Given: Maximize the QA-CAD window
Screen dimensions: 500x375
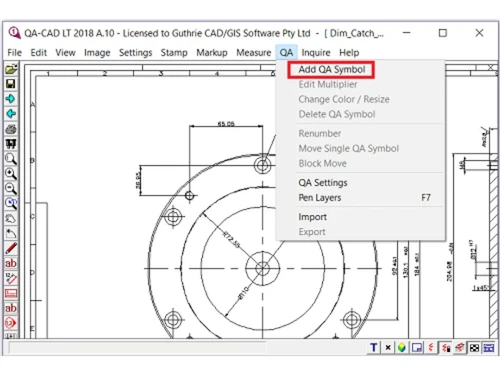Looking at the screenshot, I should (443, 33).
